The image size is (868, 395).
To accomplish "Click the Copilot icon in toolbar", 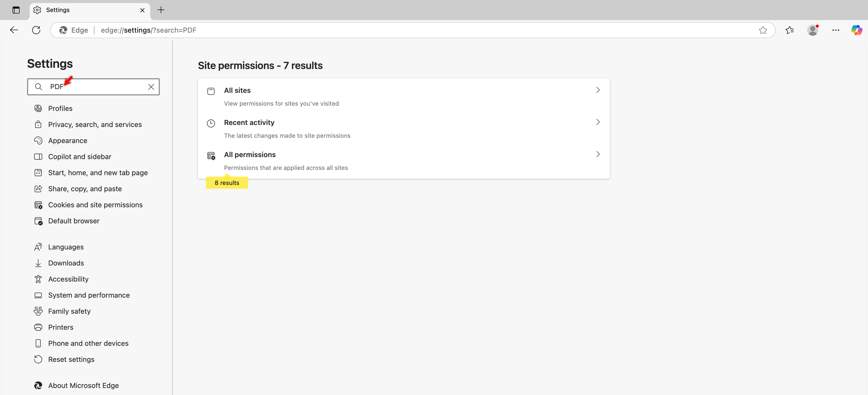I will tap(856, 30).
